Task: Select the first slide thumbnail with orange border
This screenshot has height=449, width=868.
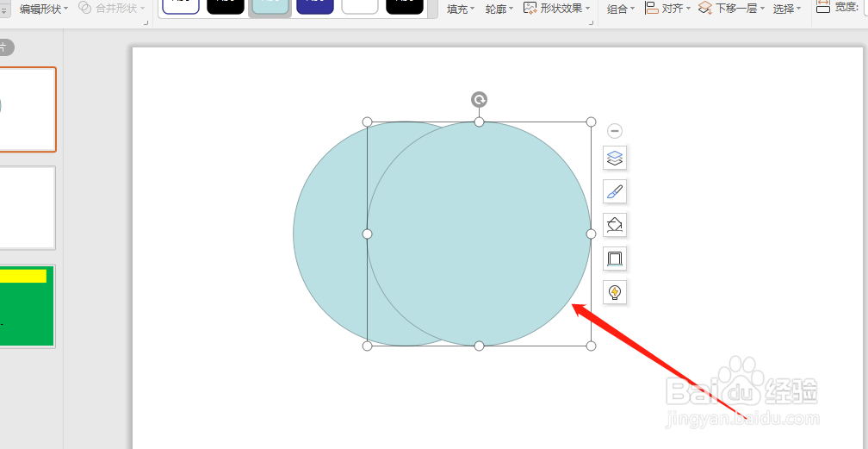Action: point(28,109)
